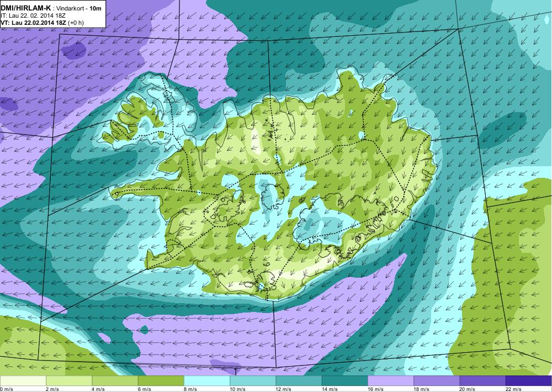Click the "10 m/s" legend label

(237, 389)
